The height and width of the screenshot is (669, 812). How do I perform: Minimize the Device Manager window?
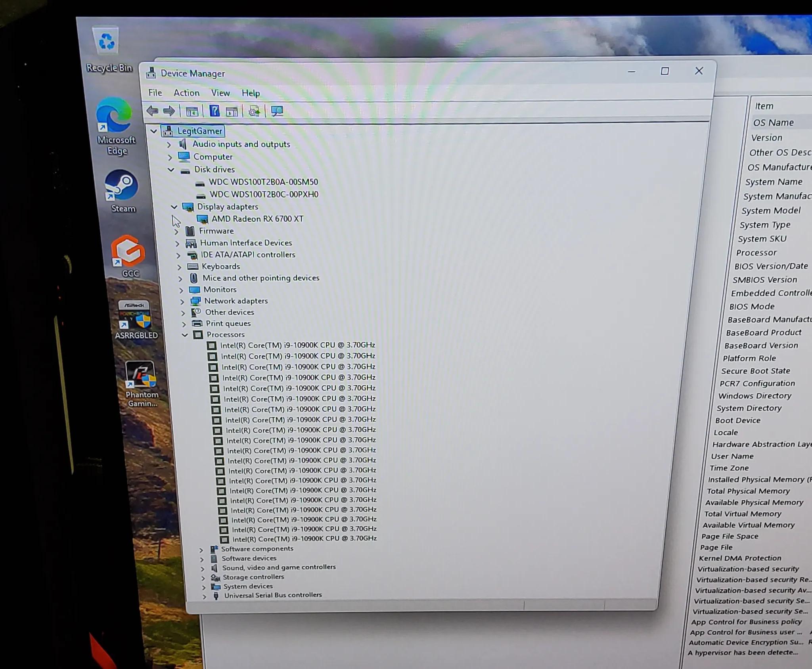(x=632, y=72)
